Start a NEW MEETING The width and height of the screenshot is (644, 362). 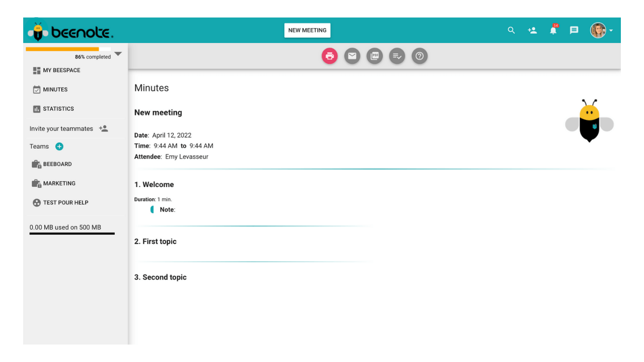click(x=307, y=30)
